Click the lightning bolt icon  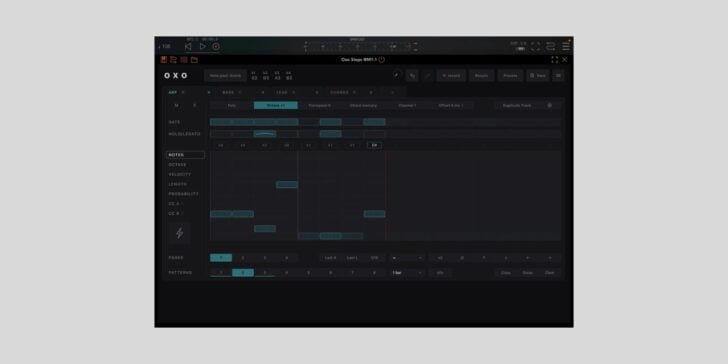180,233
